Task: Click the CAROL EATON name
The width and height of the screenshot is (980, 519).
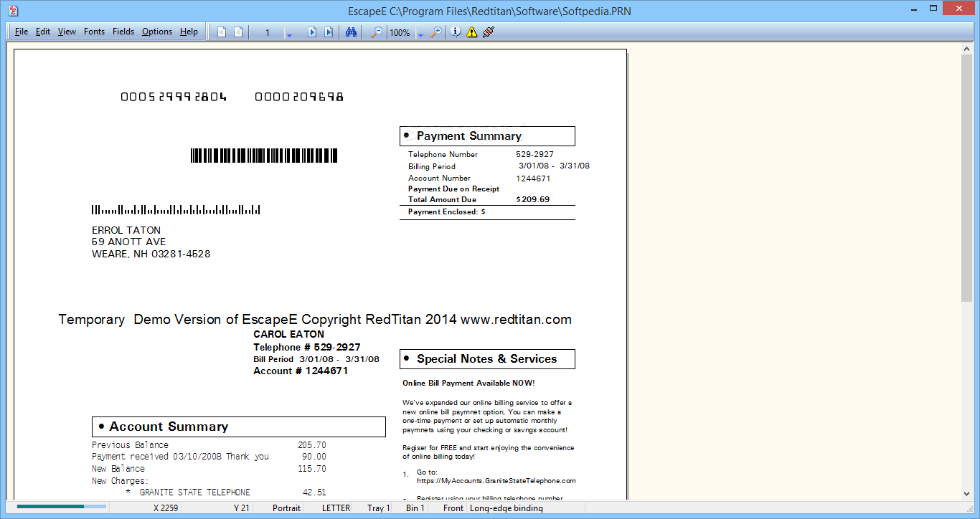Action: 288,334
